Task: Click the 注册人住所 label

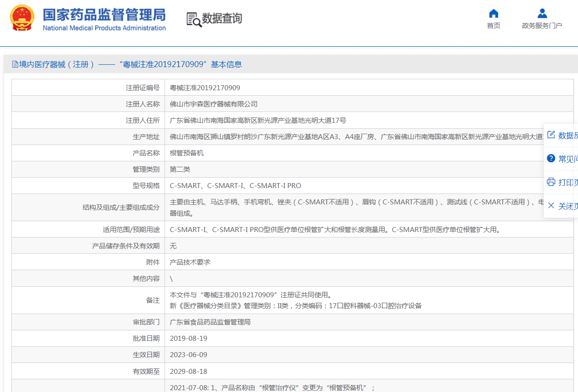Action: (x=143, y=120)
